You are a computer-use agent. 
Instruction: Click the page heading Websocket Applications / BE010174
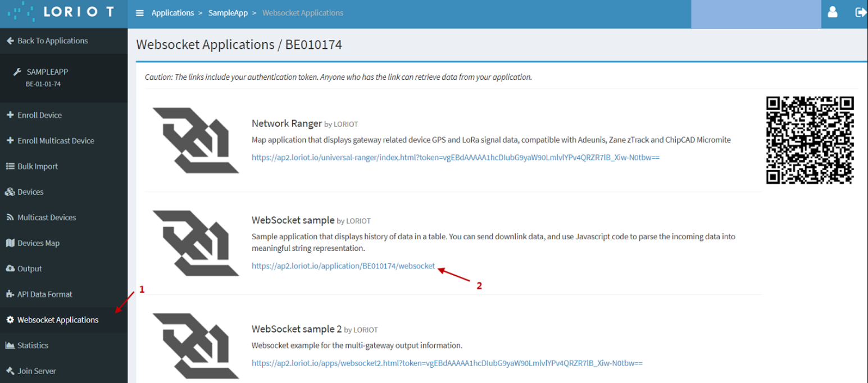click(x=239, y=44)
